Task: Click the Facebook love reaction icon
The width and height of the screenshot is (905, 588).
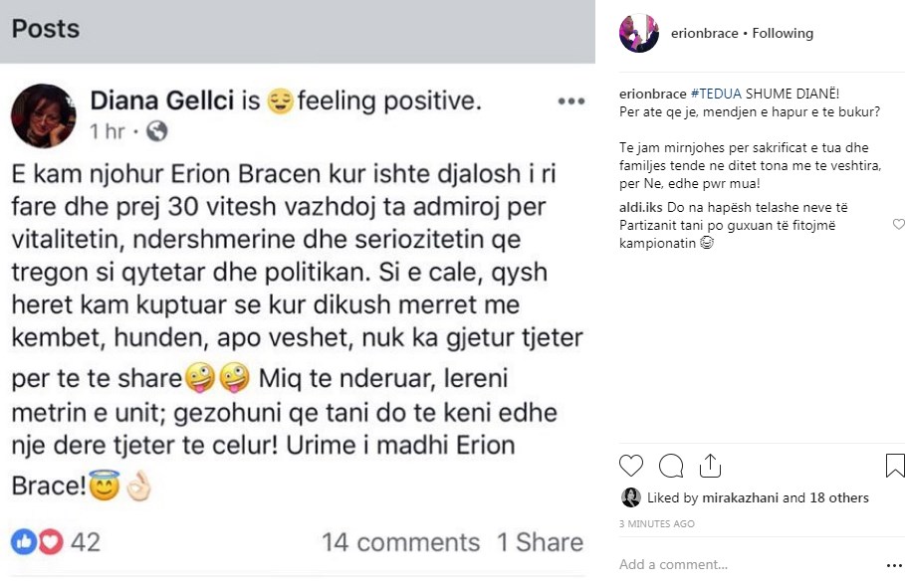Action: point(50,542)
